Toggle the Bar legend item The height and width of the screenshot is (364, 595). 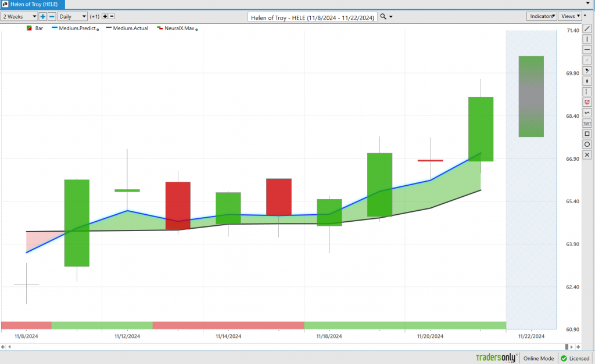click(x=35, y=28)
